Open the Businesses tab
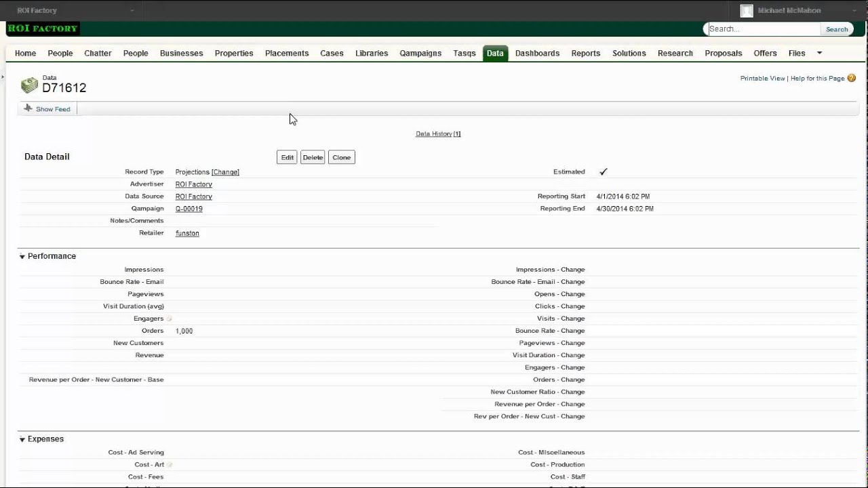The width and height of the screenshot is (868, 488). tap(181, 54)
